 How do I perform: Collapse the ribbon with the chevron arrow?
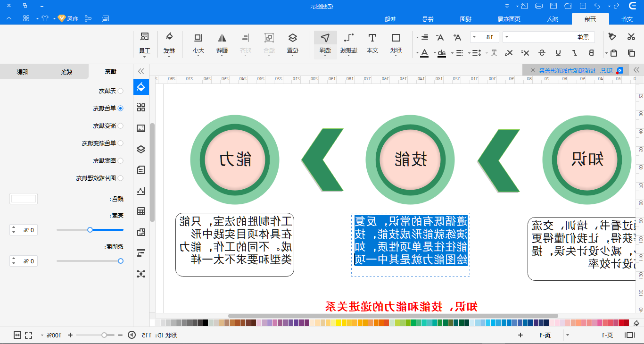[x=9, y=18]
